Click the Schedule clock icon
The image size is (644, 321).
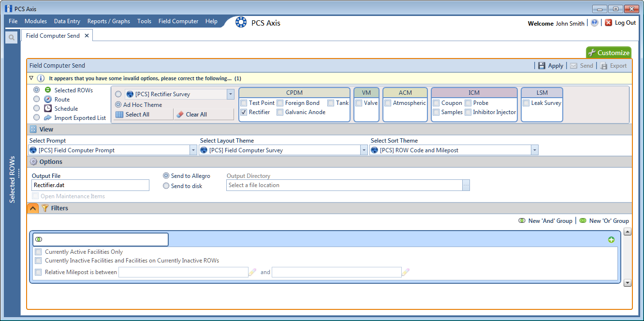click(48, 108)
